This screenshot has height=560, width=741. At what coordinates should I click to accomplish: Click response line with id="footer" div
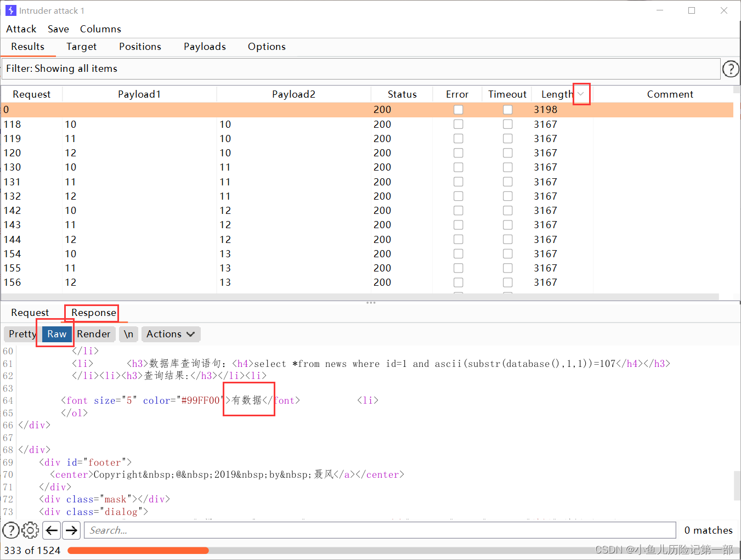coord(85,462)
